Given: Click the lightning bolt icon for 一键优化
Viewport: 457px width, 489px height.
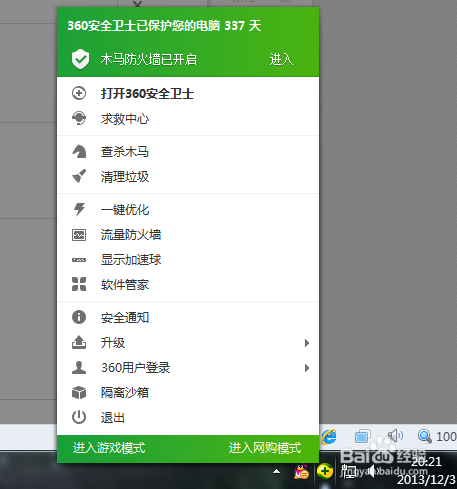Looking at the screenshot, I should (79, 209).
